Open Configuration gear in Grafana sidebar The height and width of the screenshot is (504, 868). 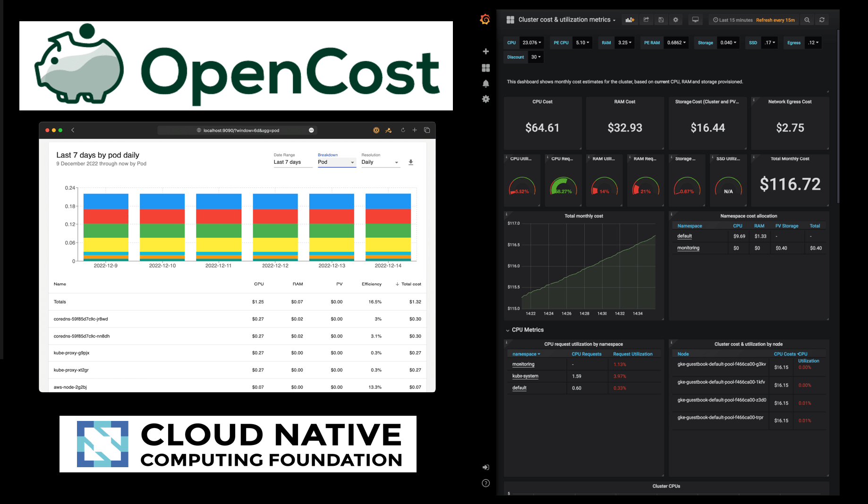(x=485, y=99)
